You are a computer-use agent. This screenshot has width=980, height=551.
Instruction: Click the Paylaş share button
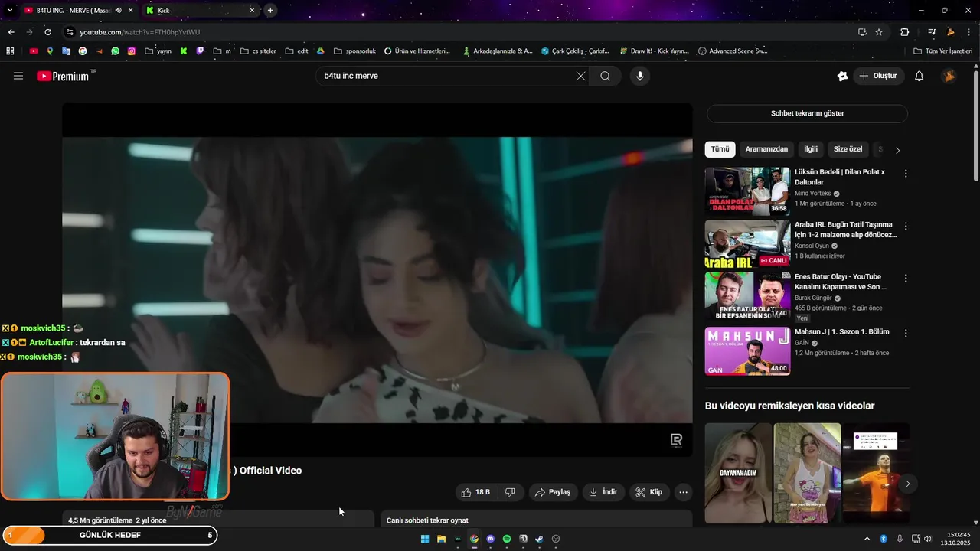(x=553, y=492)
